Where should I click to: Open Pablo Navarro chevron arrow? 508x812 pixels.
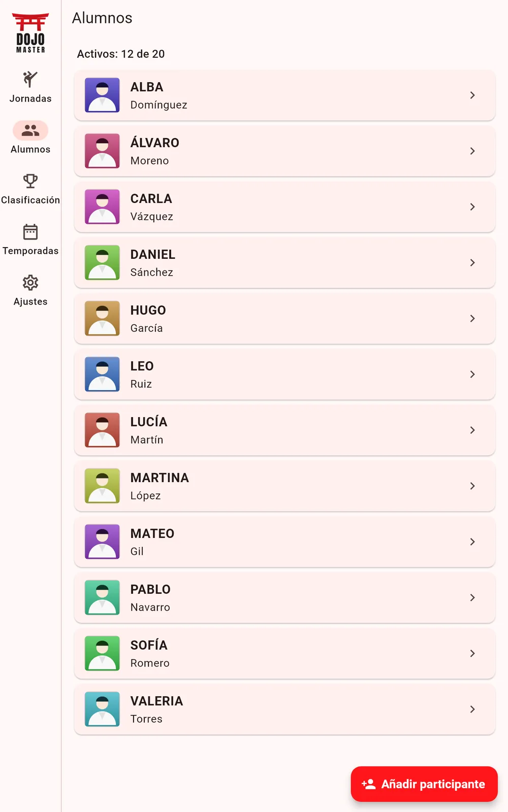click(472, 597)
